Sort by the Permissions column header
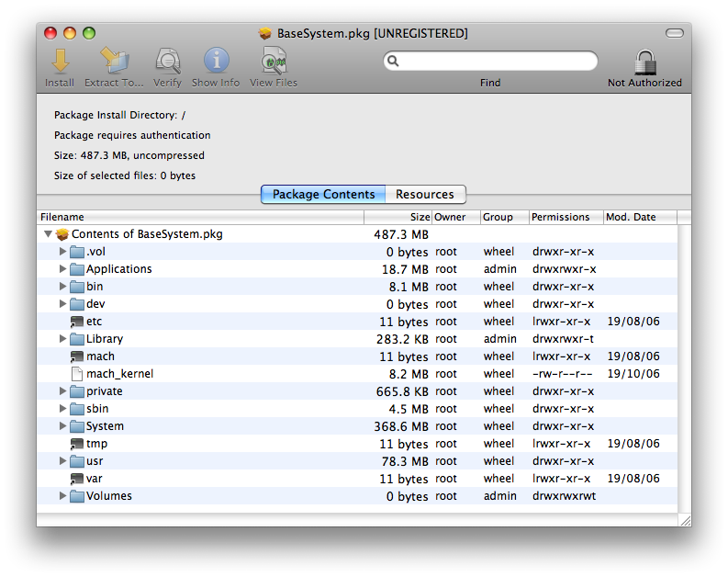This screenshot has width=728, height=577. click(x=565, y=217)
